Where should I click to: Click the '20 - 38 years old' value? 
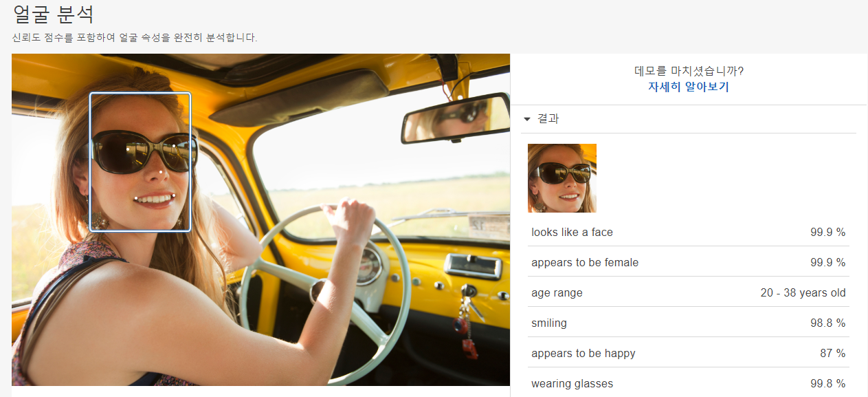click(x=803, y=292)
